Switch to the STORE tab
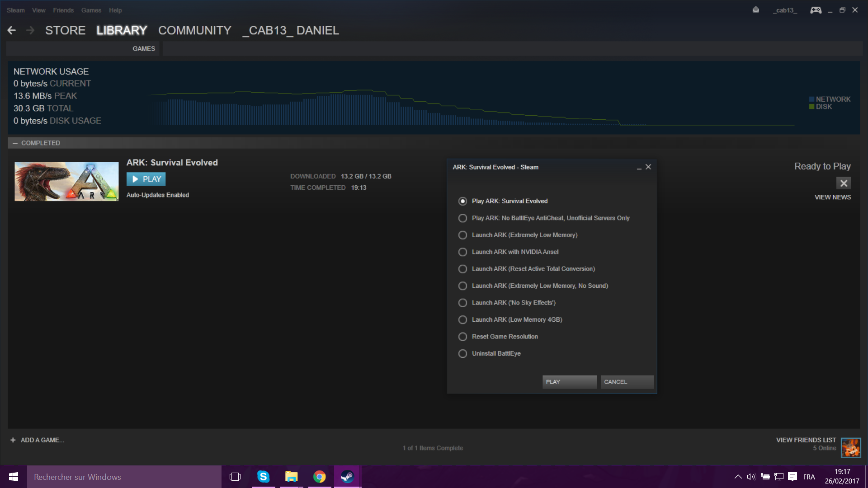This screenshot has width=868, height=488. pyautogui.click(x=65, y=30)
